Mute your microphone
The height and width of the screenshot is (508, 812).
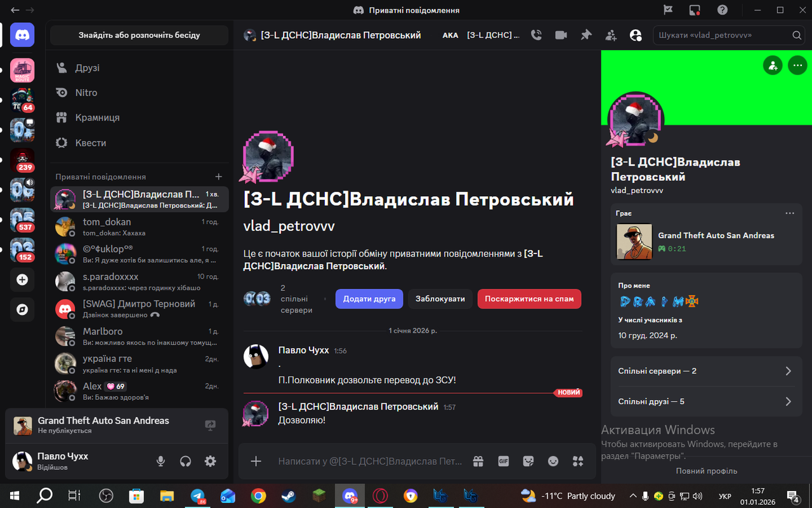160,461
